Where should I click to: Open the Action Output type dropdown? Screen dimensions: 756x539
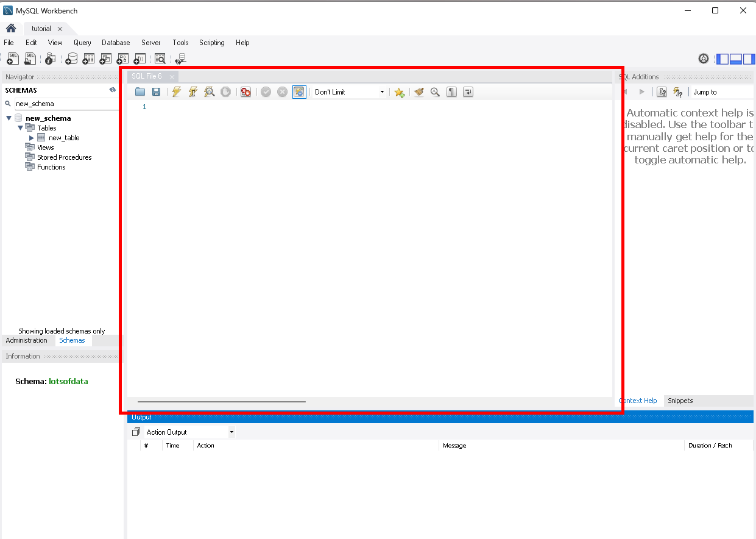click(189, 432)
